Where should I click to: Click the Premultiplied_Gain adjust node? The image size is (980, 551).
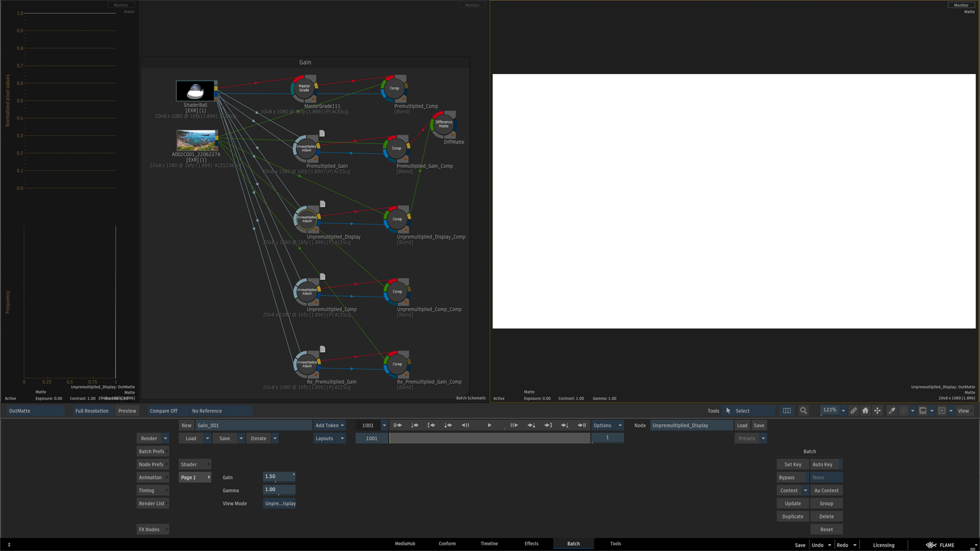(x=306, y=148)
